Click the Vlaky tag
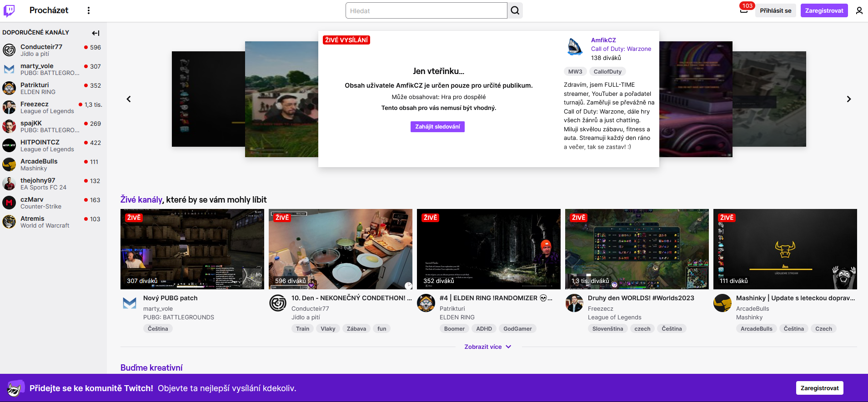 point(328,328)
